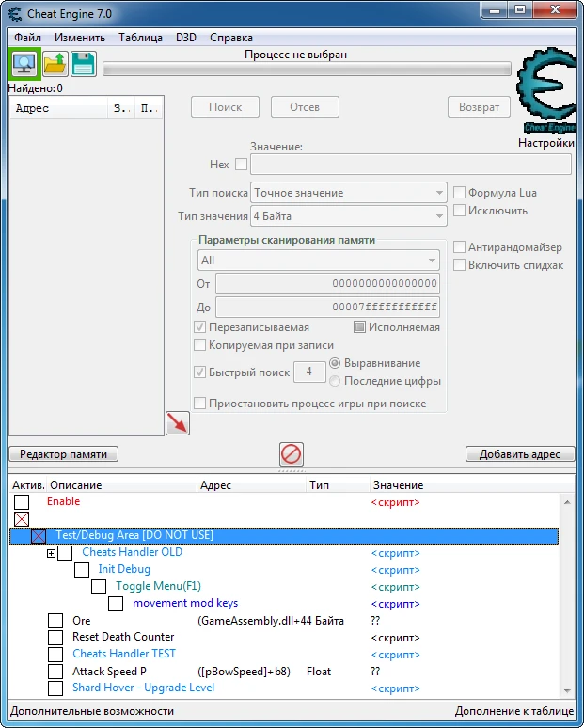Click the Значение input field
This screenshot has width=584, height=728.
pyautogui.click(x=411, y=165)
